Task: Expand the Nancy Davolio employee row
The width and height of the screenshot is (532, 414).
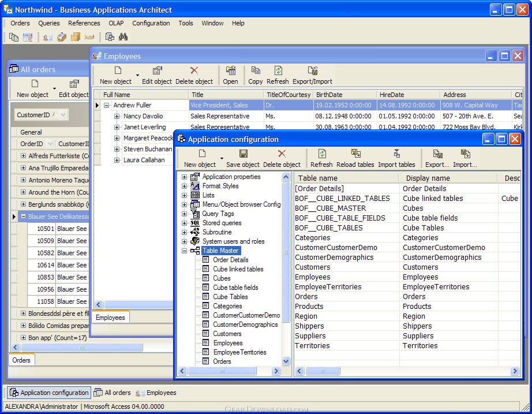Action: [117, 116]
